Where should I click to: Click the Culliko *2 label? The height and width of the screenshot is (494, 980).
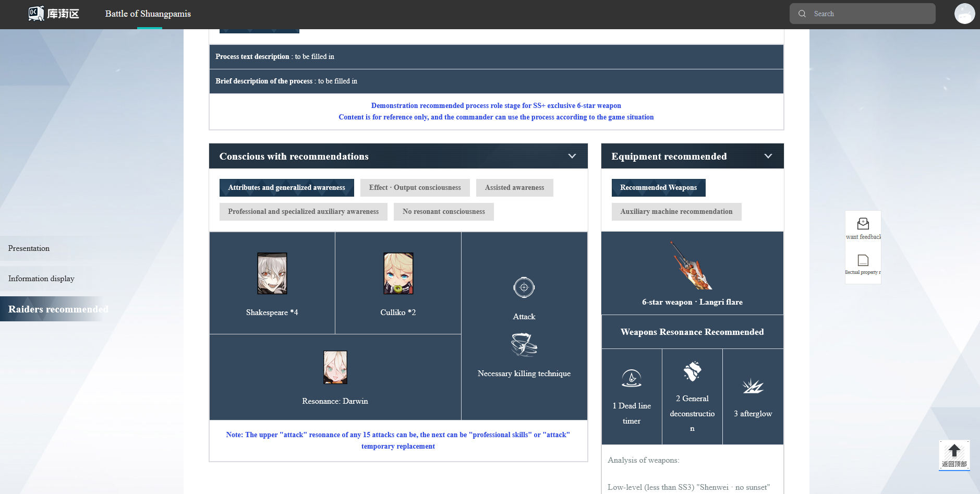398,312
